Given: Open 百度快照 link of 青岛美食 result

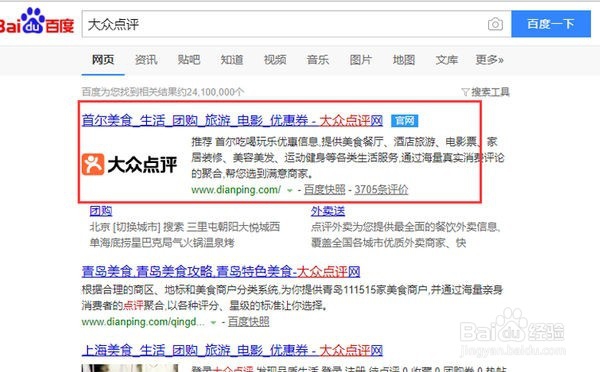Looking at the screenshot, I should [249, 322].
